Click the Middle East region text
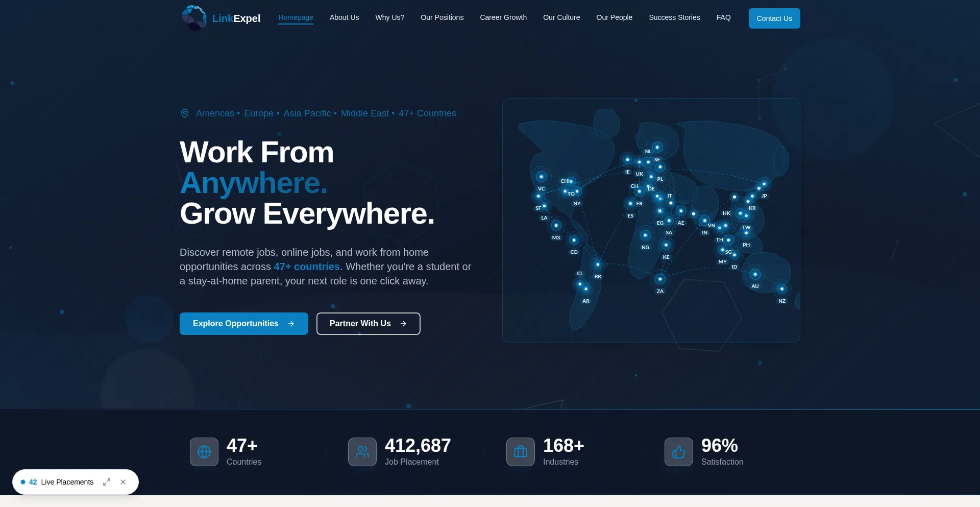Screen dimensions: 980x507 364,113
